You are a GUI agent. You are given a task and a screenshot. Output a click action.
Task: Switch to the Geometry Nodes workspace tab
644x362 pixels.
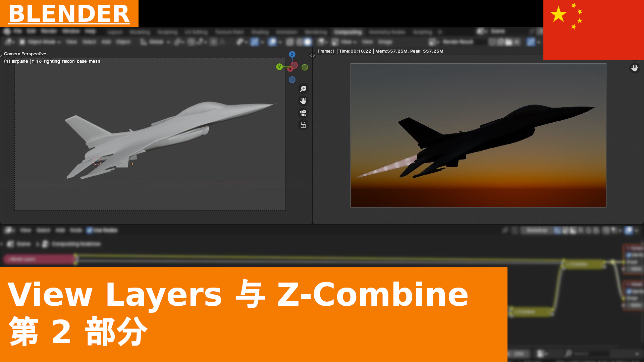(387, 32)
